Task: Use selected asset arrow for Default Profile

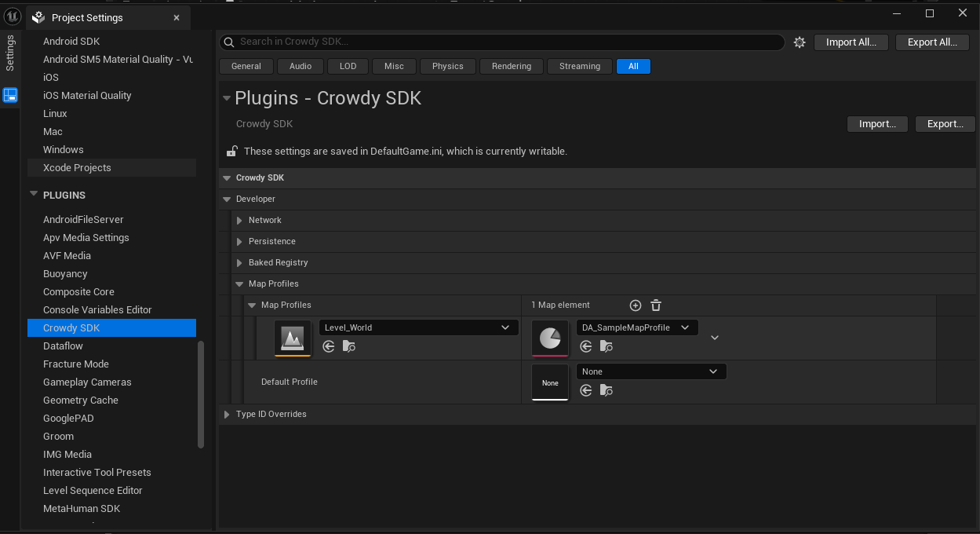Action: [x=585, y=390]
